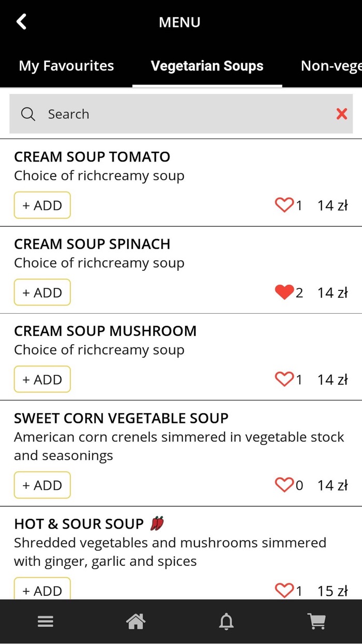
Task: Tap the back arrow in the header
Action: coord(21,22)
